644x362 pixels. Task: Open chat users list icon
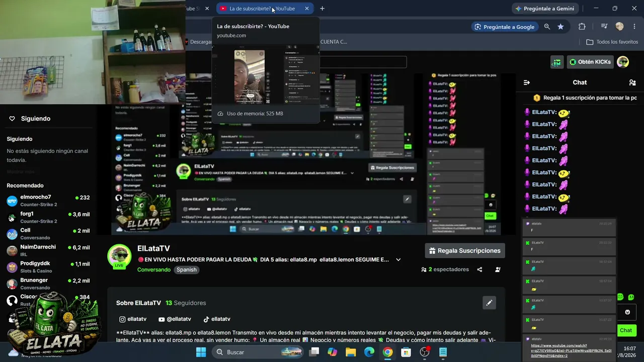(x=632, y=82)
